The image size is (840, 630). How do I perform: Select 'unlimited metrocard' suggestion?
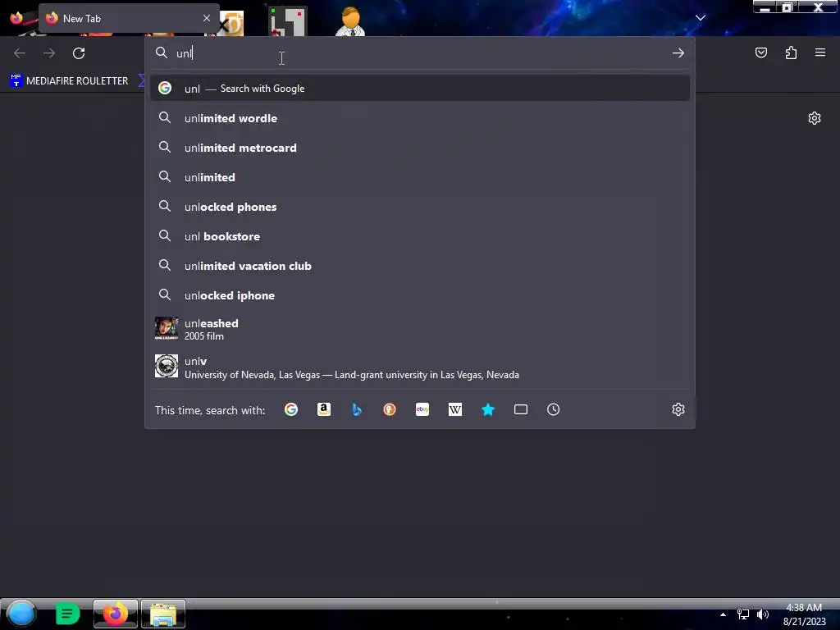[420, 148]
